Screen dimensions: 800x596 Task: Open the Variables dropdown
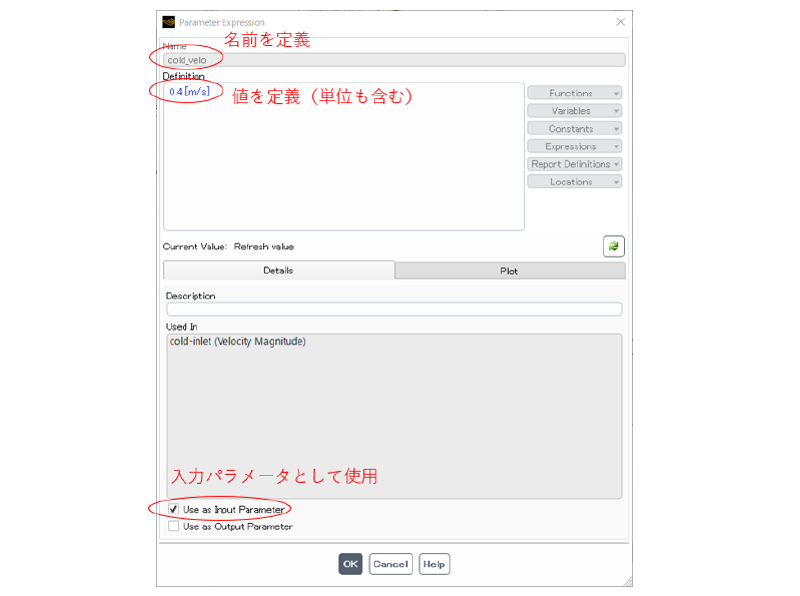574,110
